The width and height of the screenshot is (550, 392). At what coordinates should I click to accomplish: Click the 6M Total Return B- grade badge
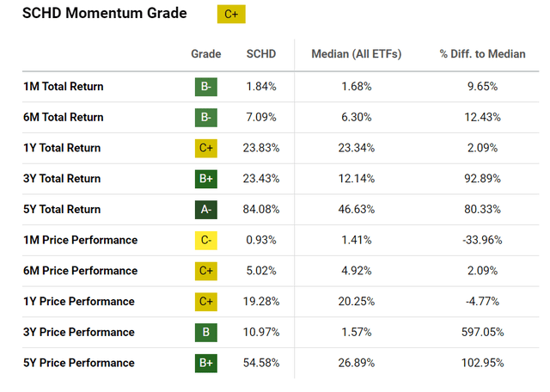coord(205,118)
